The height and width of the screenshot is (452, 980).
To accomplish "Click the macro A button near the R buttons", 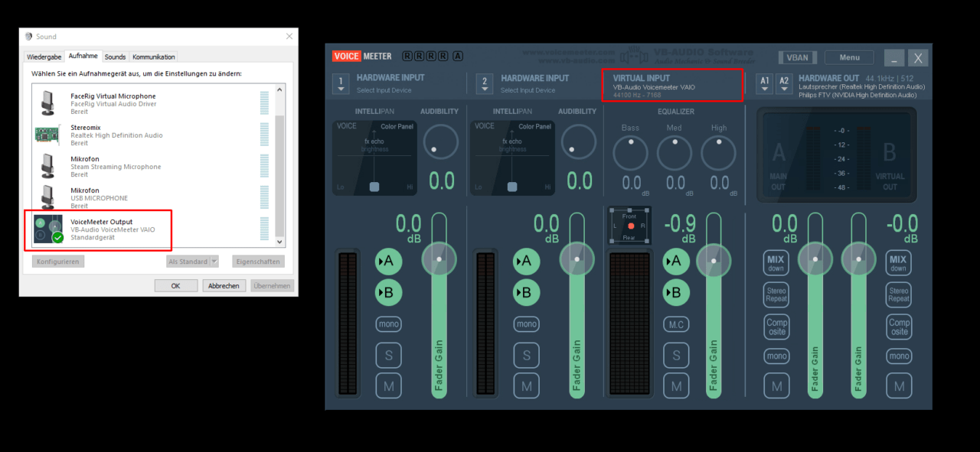I will [459, 55].
